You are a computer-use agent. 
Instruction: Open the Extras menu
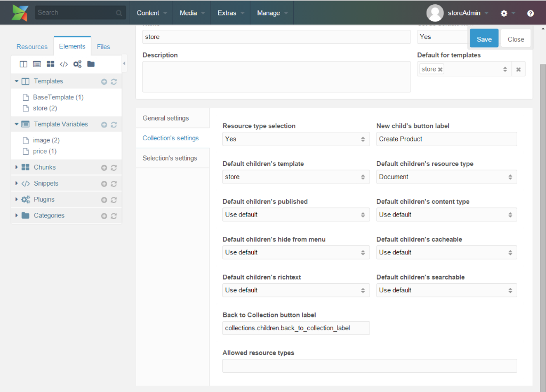click(230, 13)
